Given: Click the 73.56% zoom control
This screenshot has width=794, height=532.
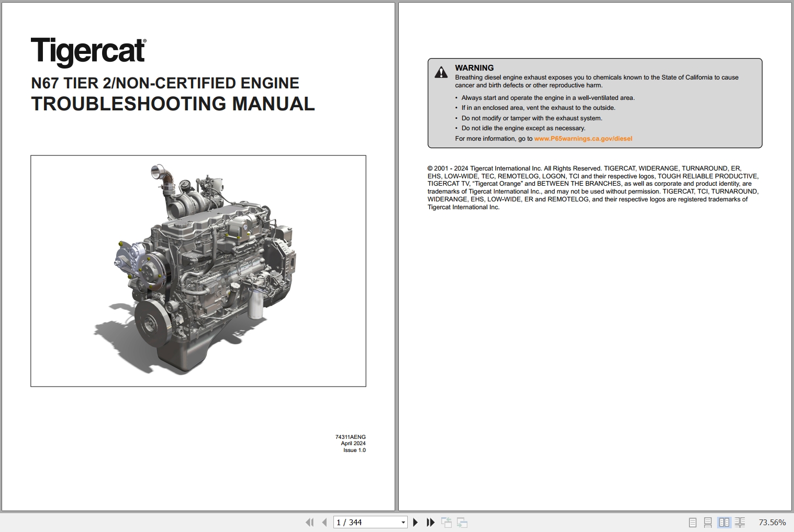Looking at the screenshot, I should pyautogui.click(x=772, y=522).
